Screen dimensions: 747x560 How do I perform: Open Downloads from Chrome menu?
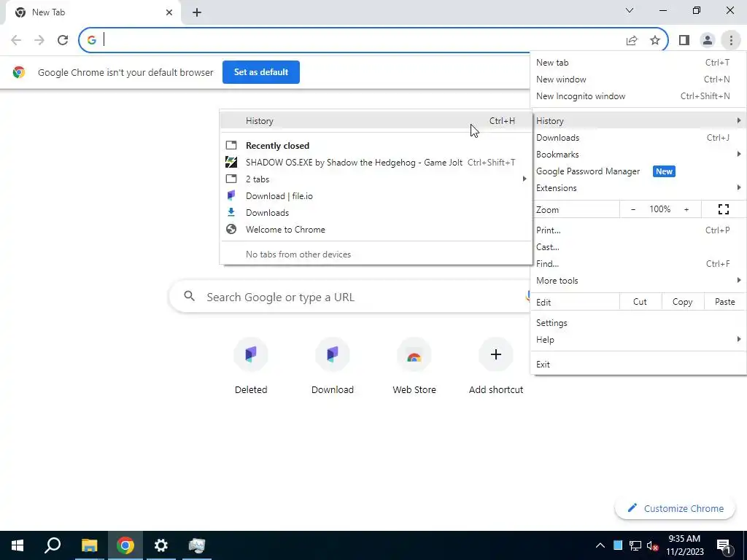pos(638,138)
